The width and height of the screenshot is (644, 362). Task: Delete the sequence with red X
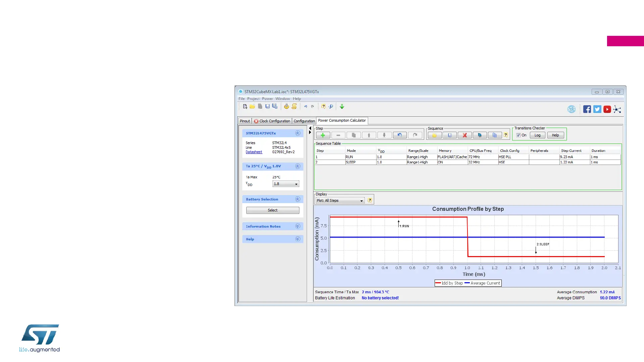click(x=464, y=135)
